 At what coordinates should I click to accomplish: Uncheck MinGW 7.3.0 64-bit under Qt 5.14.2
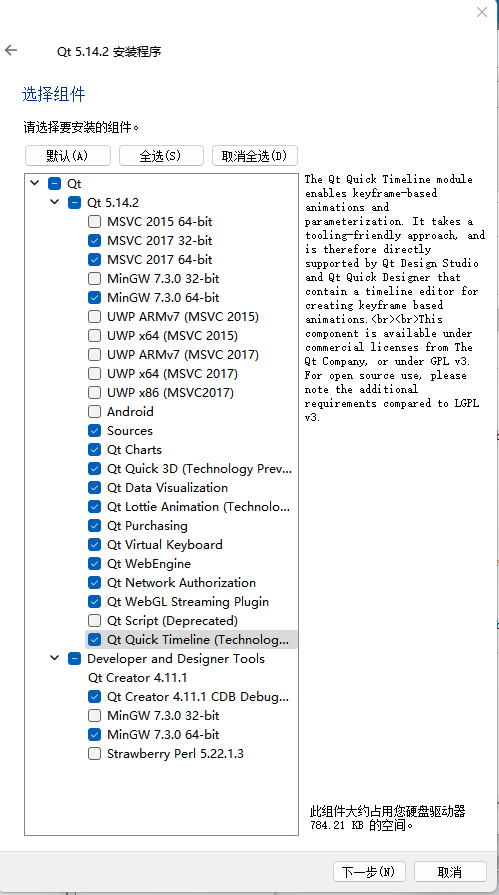(x=94, y=297)
